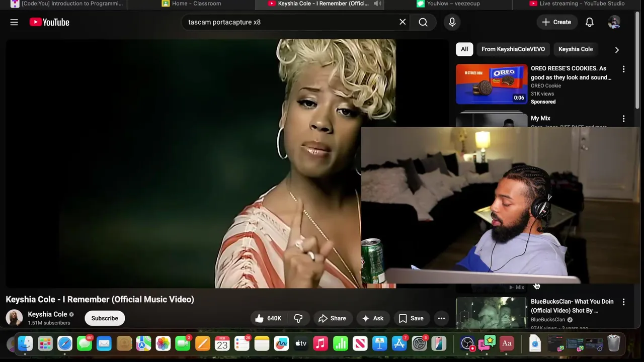Open Mail from the dock
Screen dimensions: 644x362
click(x=104, y=344)
